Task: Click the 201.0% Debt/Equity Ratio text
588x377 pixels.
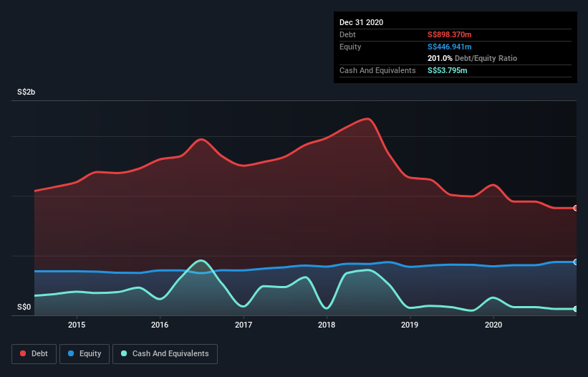Action: 472,58
